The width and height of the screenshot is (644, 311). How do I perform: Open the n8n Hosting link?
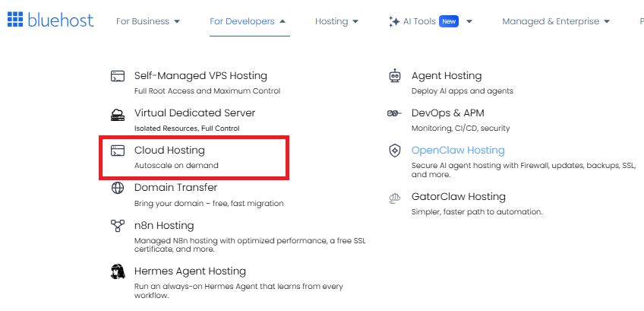pyautogui.click(x=164, y=225)
